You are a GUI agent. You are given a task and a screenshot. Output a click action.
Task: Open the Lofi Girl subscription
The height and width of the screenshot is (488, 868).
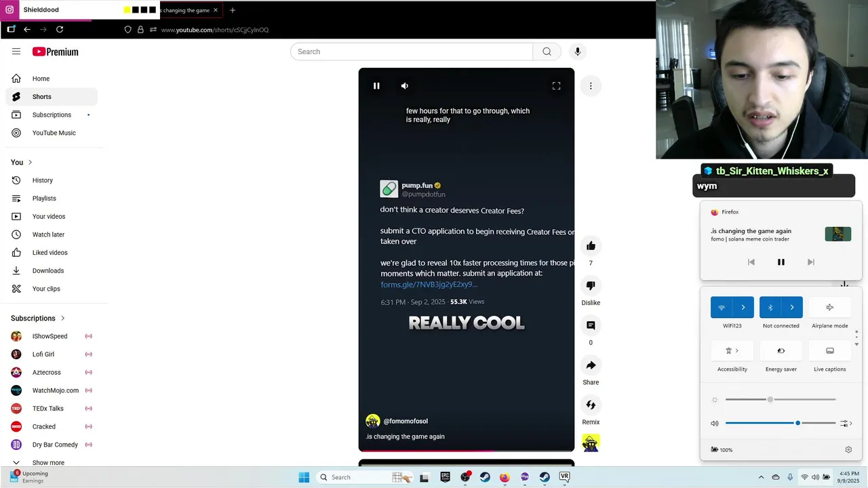pyautogui.click(x=52, y=354)
